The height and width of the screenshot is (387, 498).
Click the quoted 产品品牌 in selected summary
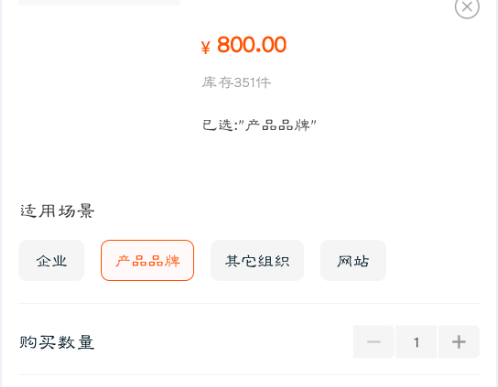pos(281,125)
